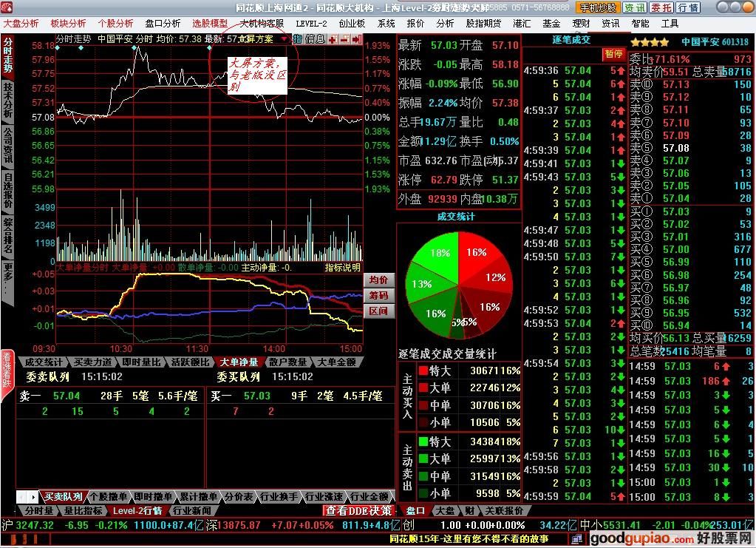The image size is (756, 548).
Task: Switch to the 分时量 bottom tab
Action: coord(39,510)
